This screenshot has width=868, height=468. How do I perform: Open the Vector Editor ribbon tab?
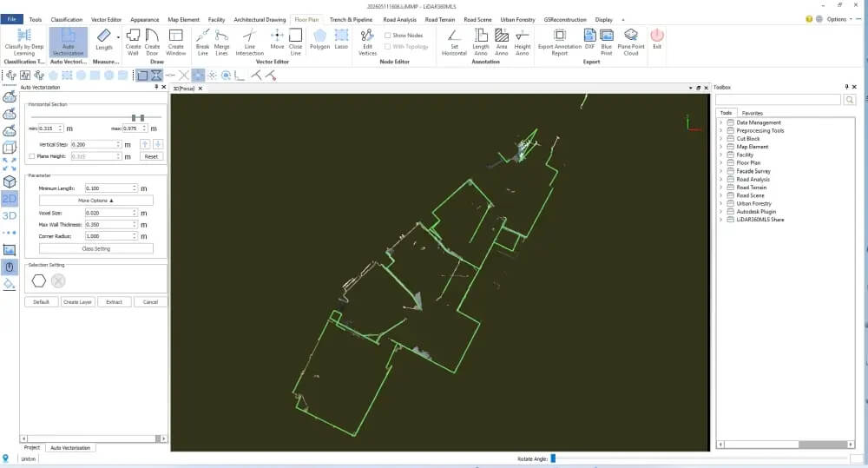[106, 19]
